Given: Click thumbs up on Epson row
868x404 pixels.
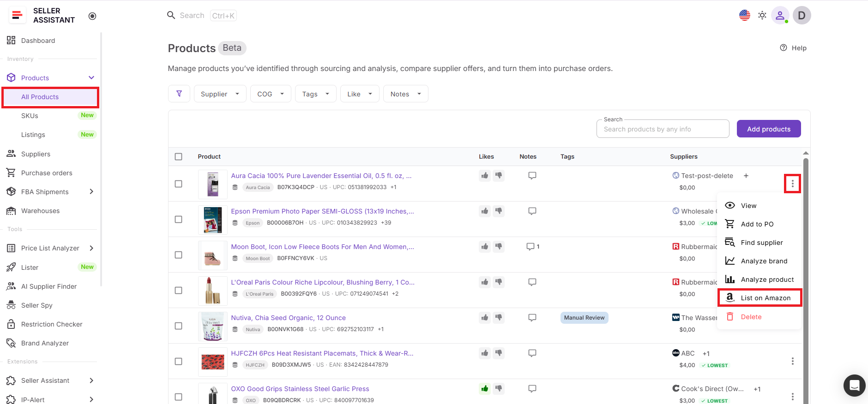Looking at the screenshot, I should (485, 211).
